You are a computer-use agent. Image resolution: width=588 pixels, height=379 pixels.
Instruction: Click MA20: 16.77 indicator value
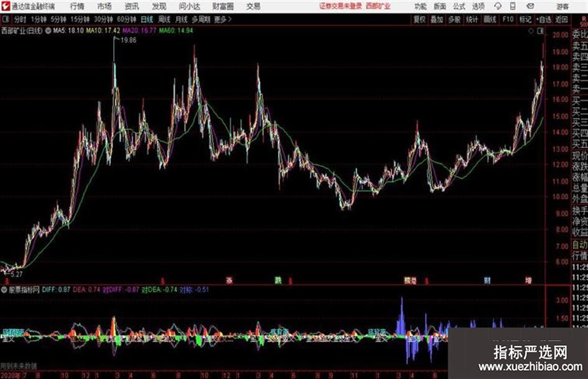coord(139,30)
